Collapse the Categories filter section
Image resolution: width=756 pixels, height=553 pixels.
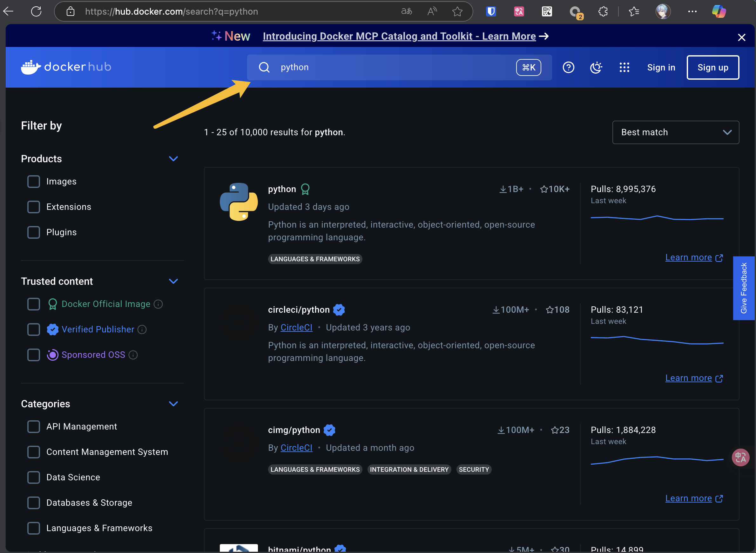click(x=173, y=404)
